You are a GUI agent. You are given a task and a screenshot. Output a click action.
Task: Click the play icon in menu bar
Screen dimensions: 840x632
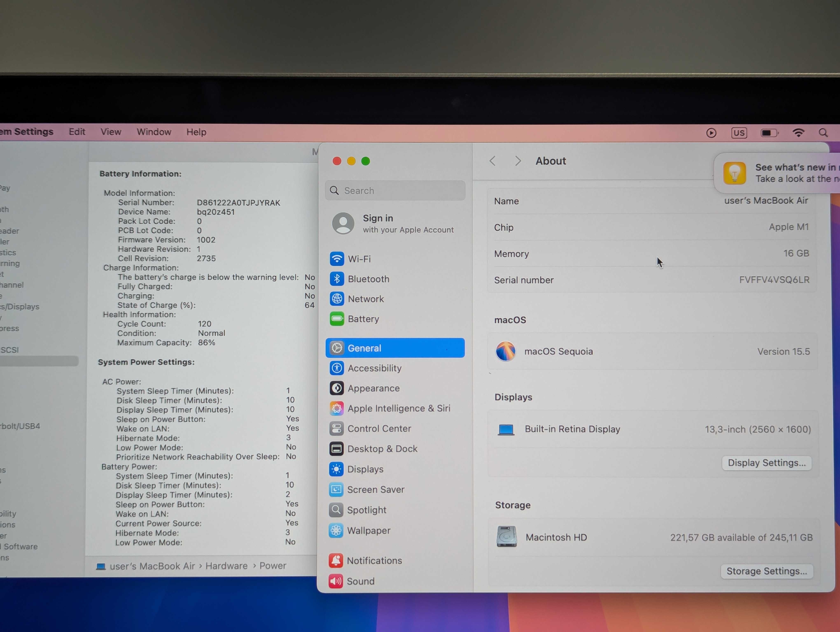tap(711, 133)
